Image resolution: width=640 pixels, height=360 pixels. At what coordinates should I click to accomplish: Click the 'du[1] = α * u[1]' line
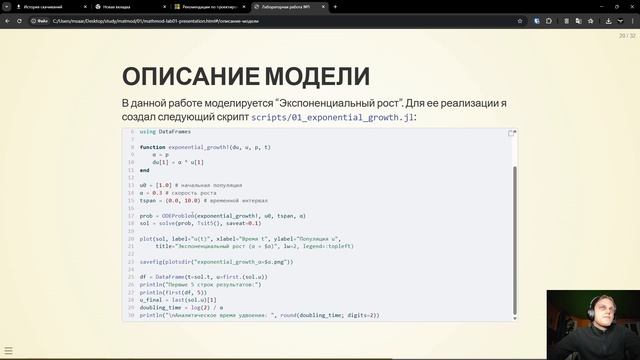pyautogui.click(x=178, y=162)
